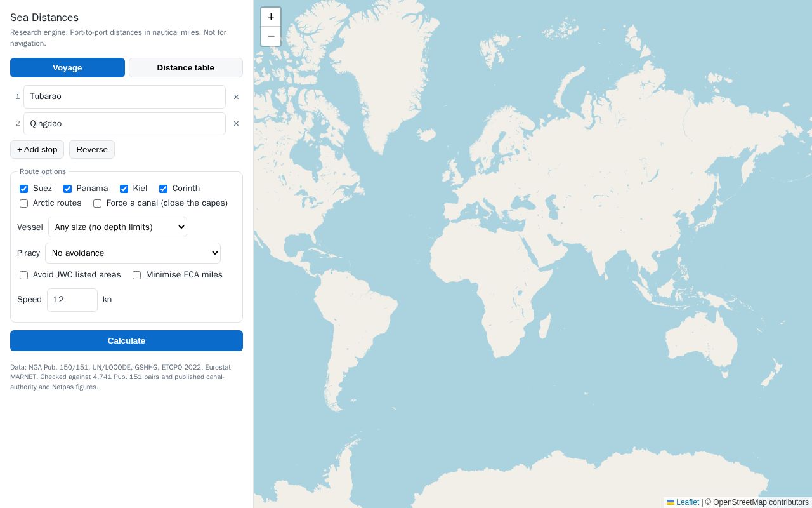This screenshot has height=508, width=812.
Task: Zoom out on the map
Action: [271, 36]
